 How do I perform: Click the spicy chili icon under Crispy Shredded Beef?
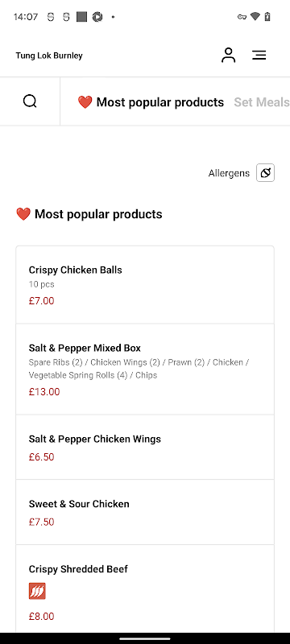37,591
